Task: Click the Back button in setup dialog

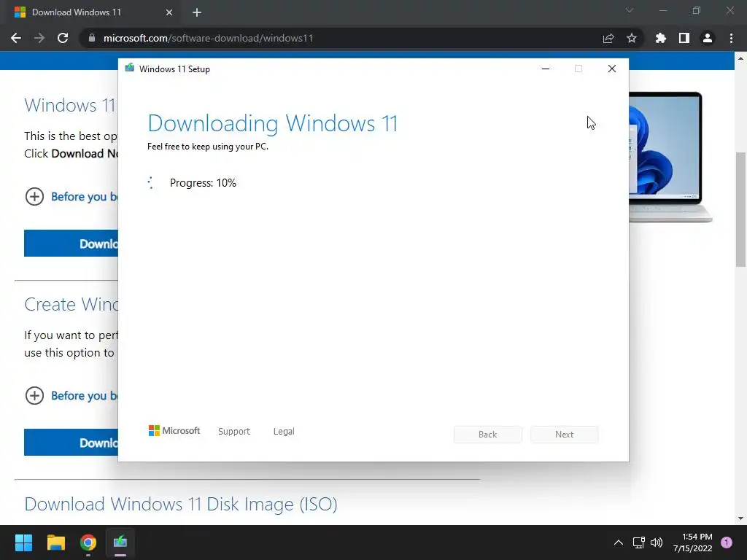Action: [487, 435]
